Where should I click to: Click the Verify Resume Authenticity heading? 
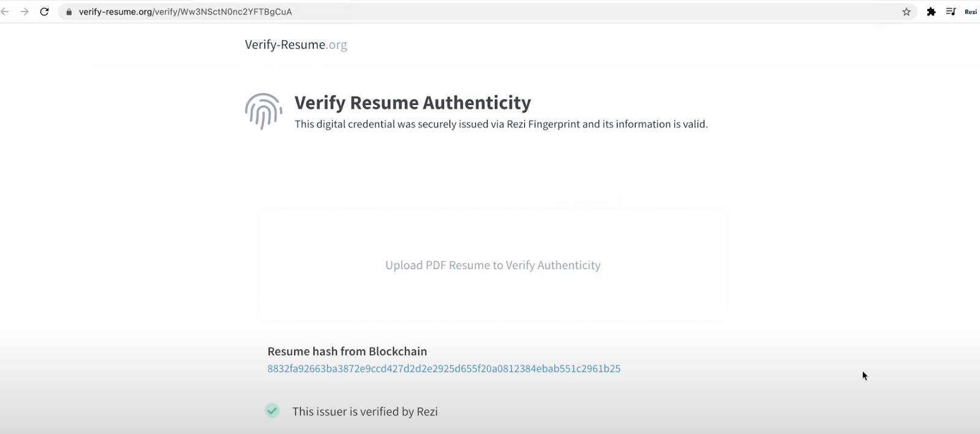[x=413, y=102]
